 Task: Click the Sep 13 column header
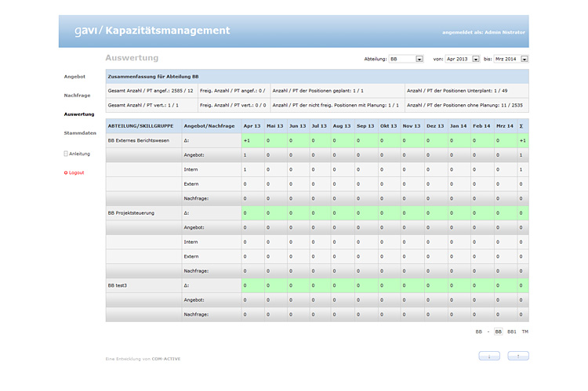(x=365, y=126)
